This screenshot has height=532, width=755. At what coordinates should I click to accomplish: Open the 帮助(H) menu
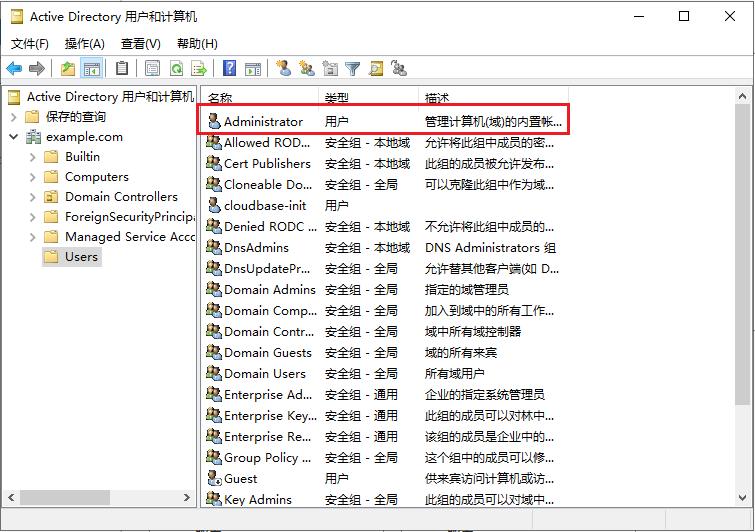click(x=197, y=44)
